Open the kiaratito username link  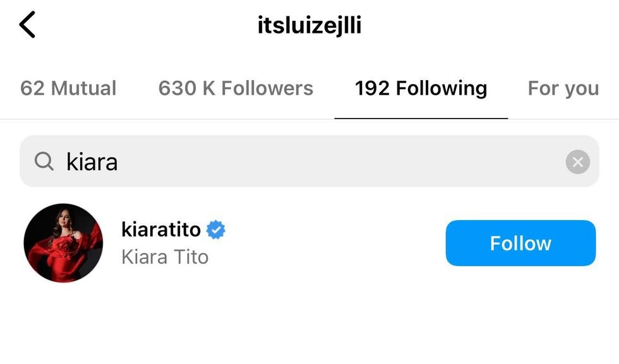pyautogui.click(x=161, y=230)
